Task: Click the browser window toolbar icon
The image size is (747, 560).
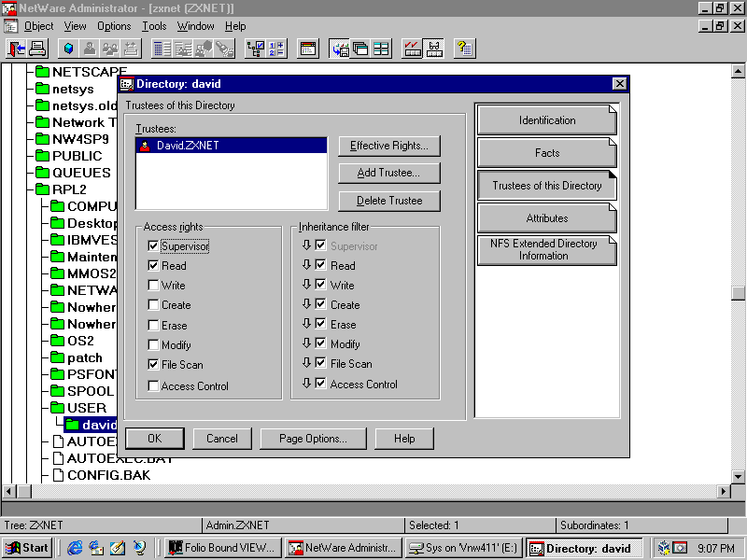Action: (x=308, y=49)
